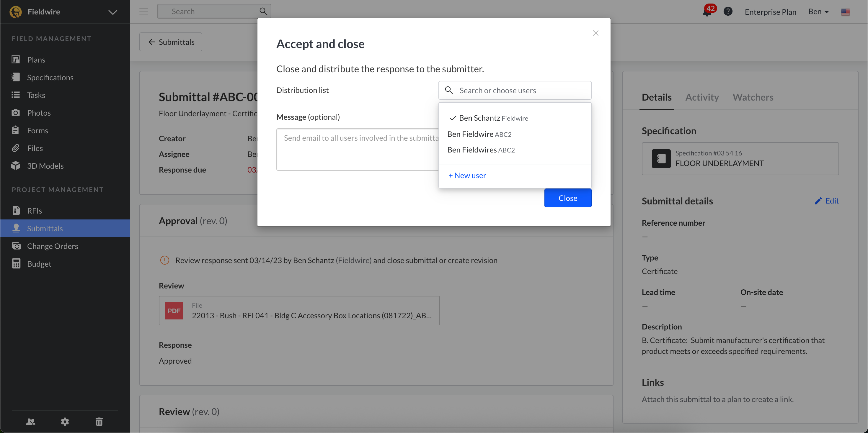Close the Accept and close dialog

click(x=595, y=33)
